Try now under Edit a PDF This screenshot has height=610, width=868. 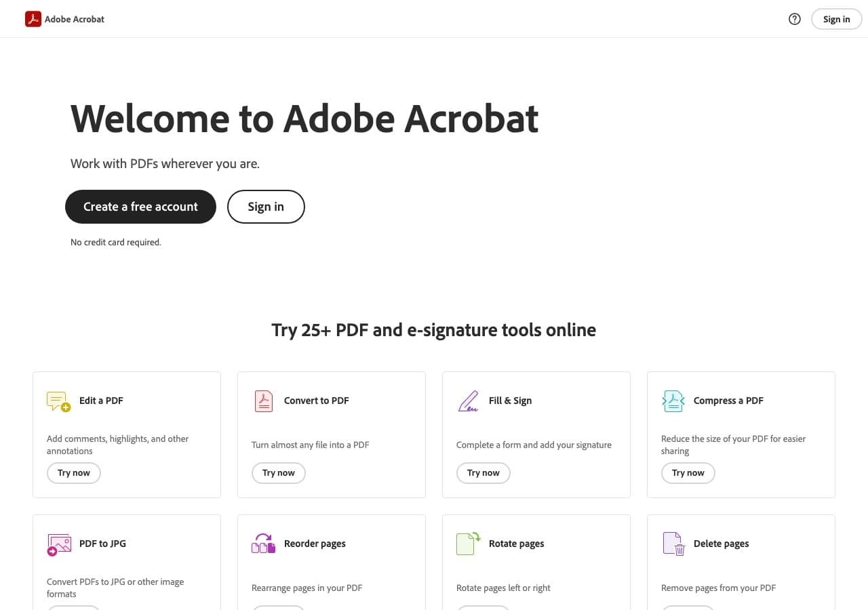coord(73,473)
